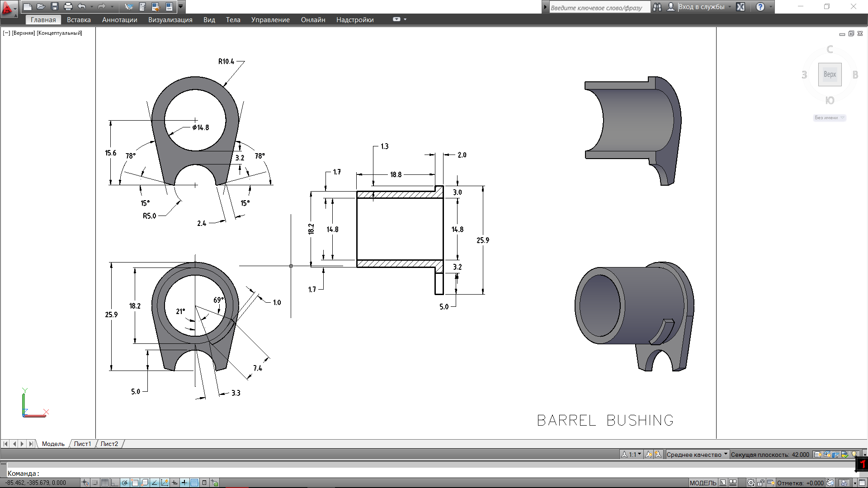Open the Среднее качество quality dropdown
868x488 pixels.
697,455
